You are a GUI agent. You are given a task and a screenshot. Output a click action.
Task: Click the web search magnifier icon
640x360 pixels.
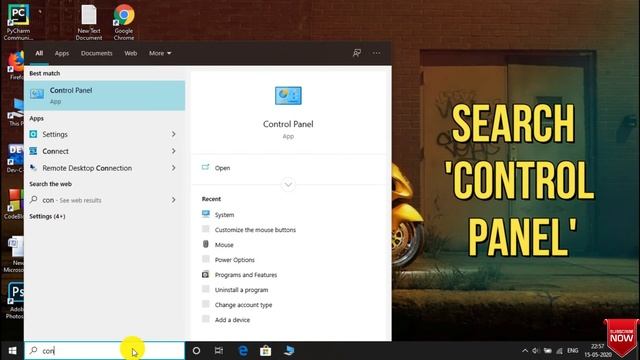[x=33, y=200]
